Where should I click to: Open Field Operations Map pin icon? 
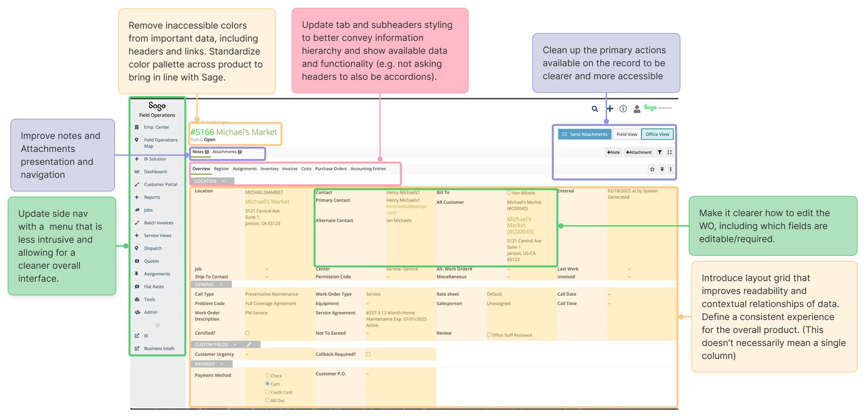137,140
